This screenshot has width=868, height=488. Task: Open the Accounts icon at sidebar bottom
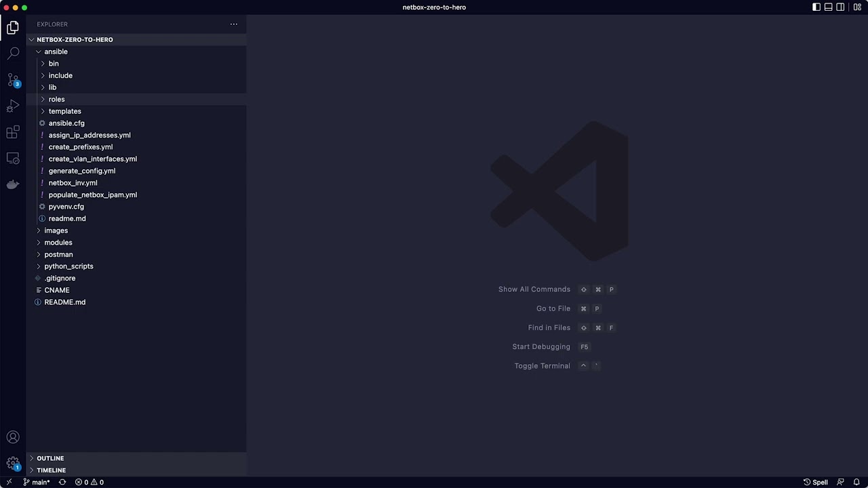point(13,437)
